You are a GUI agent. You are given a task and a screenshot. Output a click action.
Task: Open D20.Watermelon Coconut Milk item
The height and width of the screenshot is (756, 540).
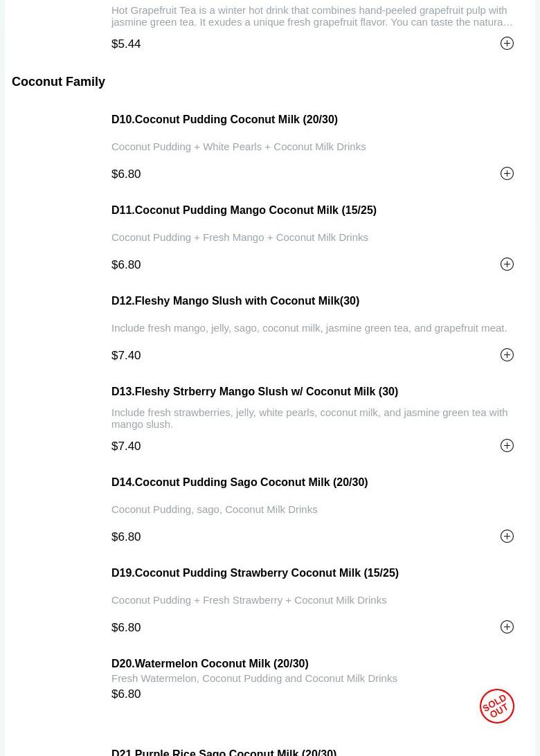click(x=210, y=663)
